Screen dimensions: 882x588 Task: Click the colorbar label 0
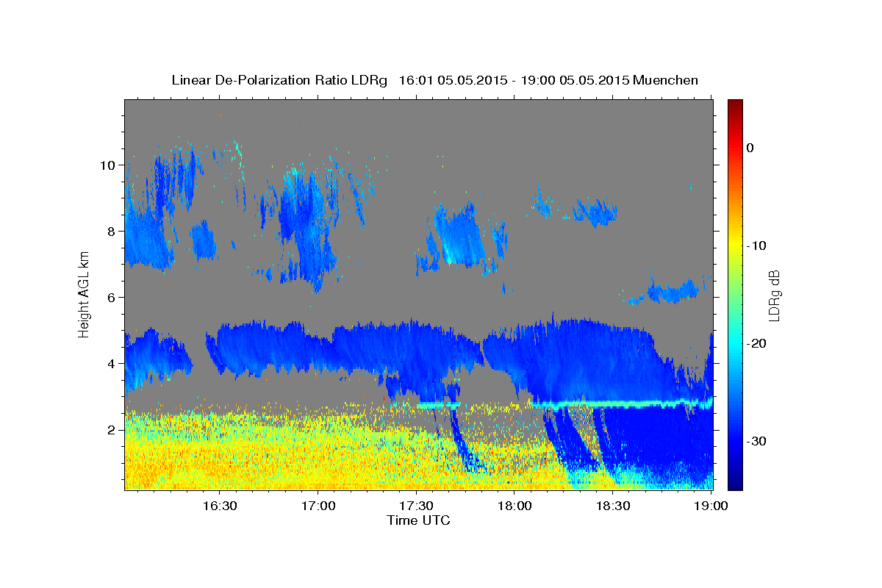750,148
